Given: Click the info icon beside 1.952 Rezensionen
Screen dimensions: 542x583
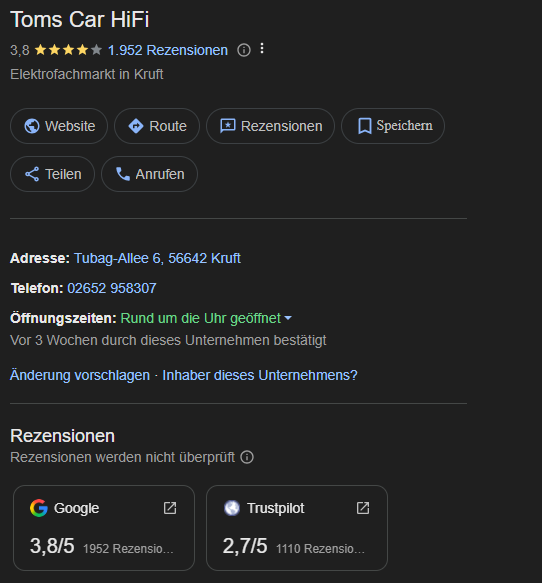Looking at the screenshot, I should pyautogui.click(x=244, y=50).
